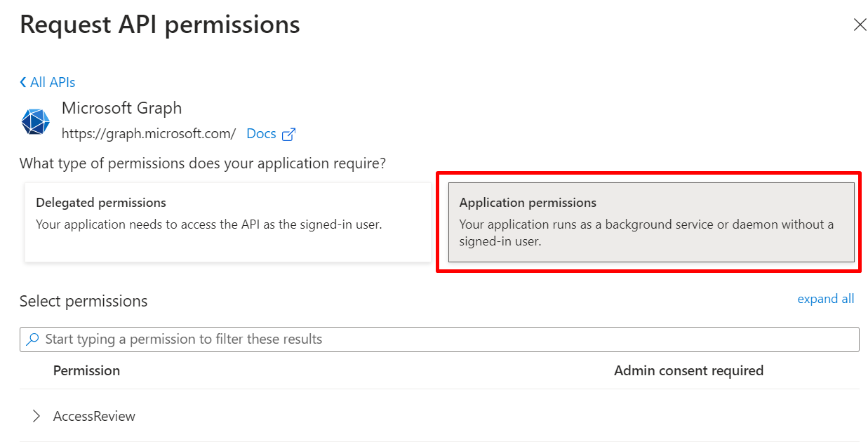868x444 pixels.
Task: Close the Request API permissions panel
Action: 860,25
